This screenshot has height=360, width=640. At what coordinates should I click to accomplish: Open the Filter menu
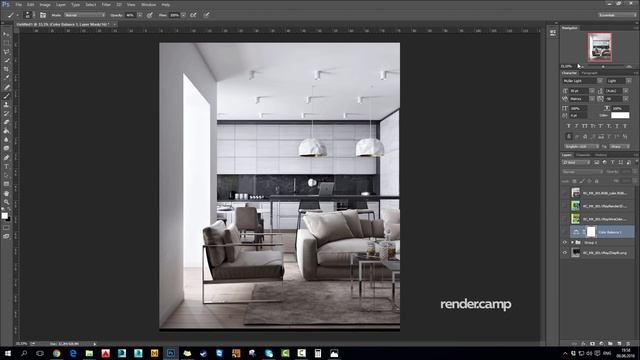pos(106,4)
